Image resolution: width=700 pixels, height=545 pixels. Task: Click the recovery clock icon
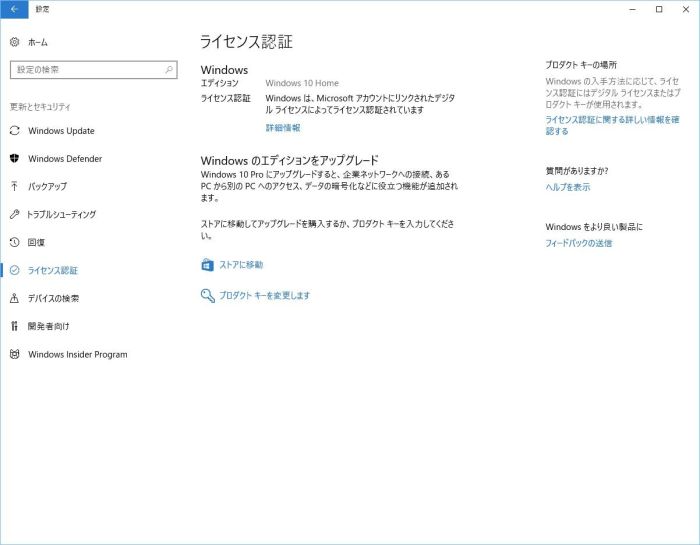14,242
